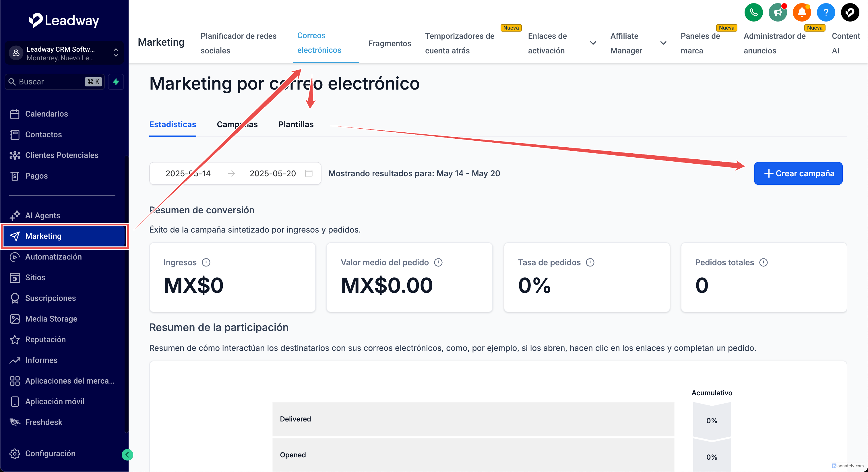This screenshot has height=472, width=868.
Task: Select the 2025-05-14 start date field
Action: pyautogui.click(x=188, y=173)
